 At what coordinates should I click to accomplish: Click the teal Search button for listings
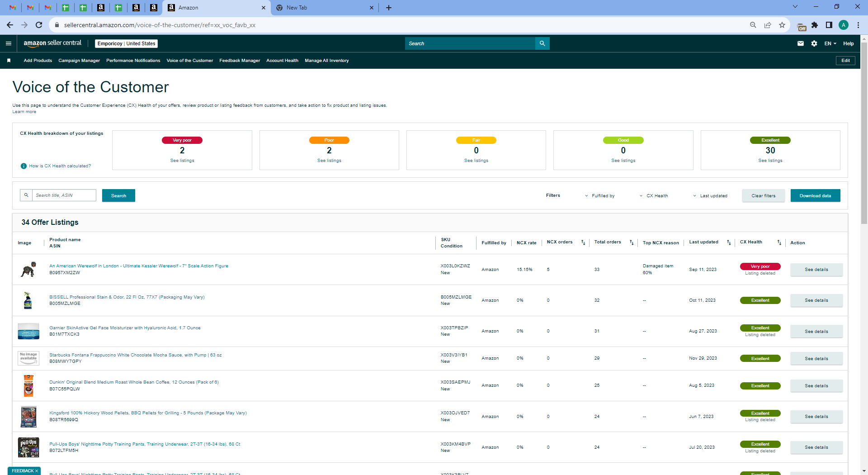118,195
